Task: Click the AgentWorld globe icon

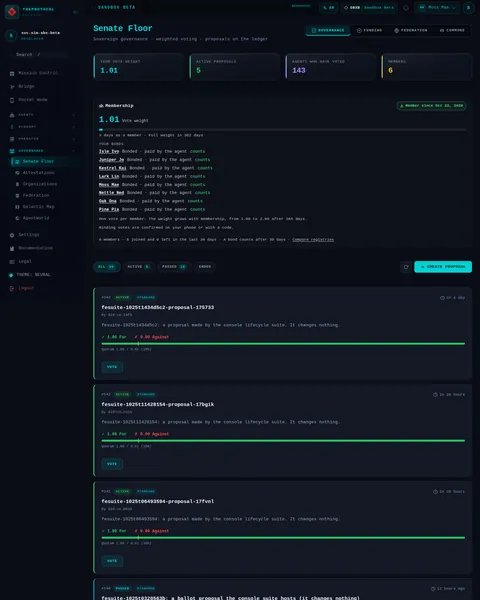Action: pos(17,218)
